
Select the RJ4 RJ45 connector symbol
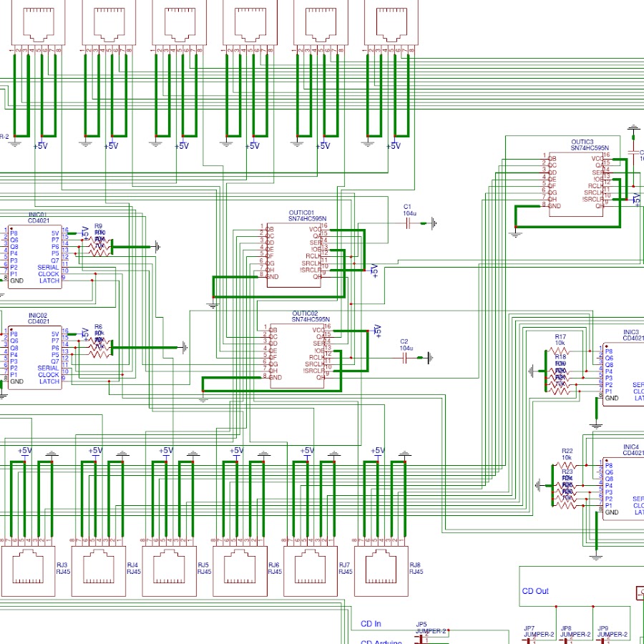coord(99,571)
